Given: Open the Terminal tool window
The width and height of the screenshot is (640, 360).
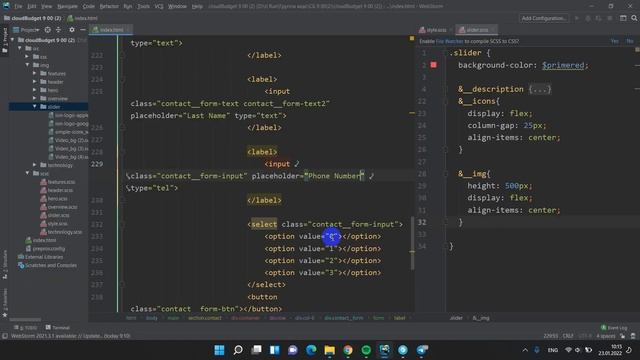Looking at the screenshot, I should coord(58,327).
